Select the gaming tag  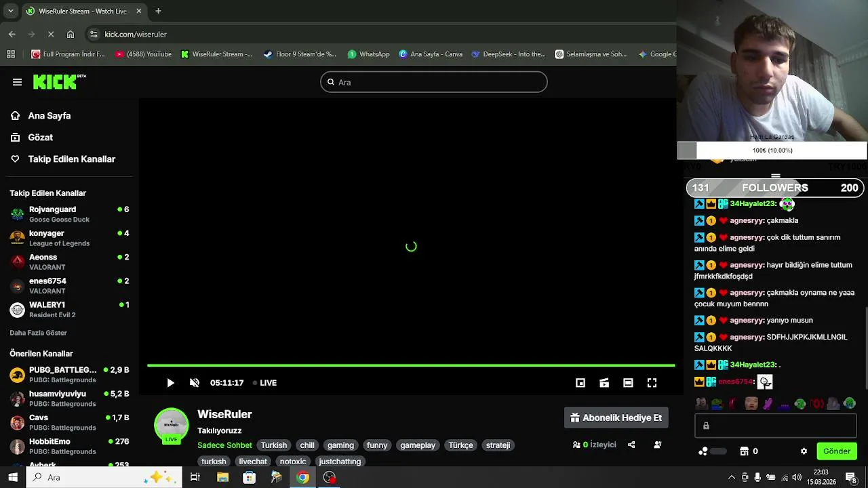(340, 445)
